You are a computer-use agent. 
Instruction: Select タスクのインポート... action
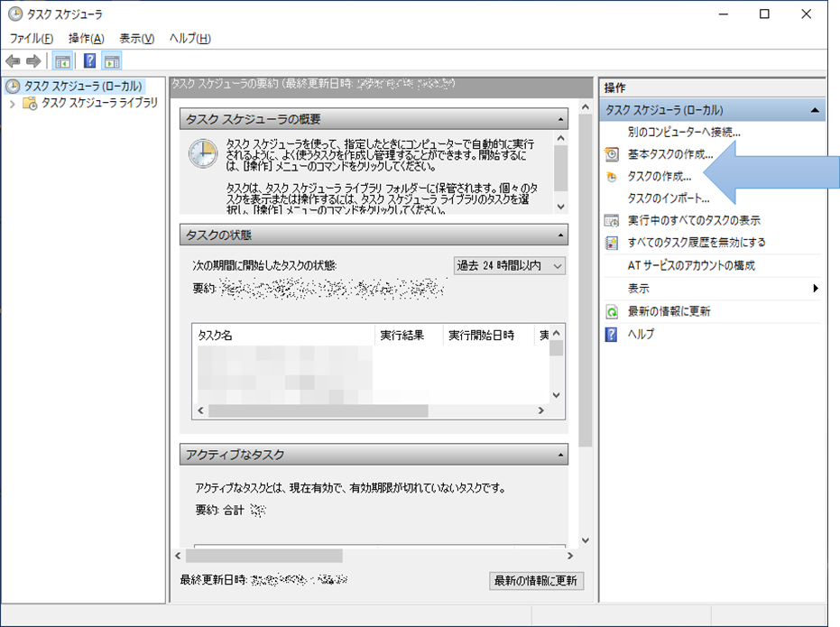pos(669,198)
